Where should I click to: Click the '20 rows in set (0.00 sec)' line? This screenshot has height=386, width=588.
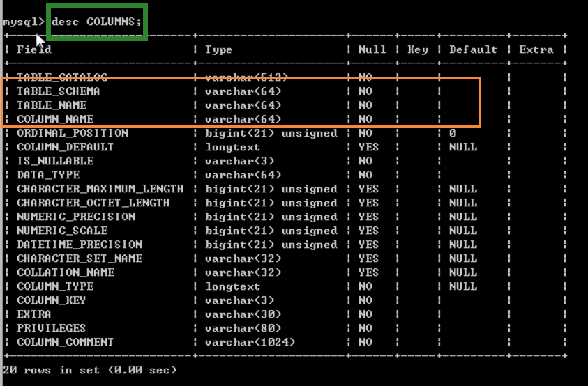point(89,370)
